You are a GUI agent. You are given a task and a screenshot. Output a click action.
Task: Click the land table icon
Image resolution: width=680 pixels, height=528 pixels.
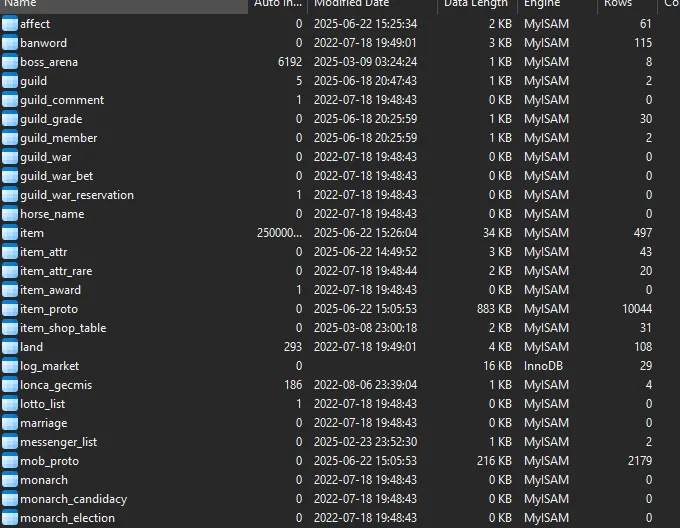[10, 347]
